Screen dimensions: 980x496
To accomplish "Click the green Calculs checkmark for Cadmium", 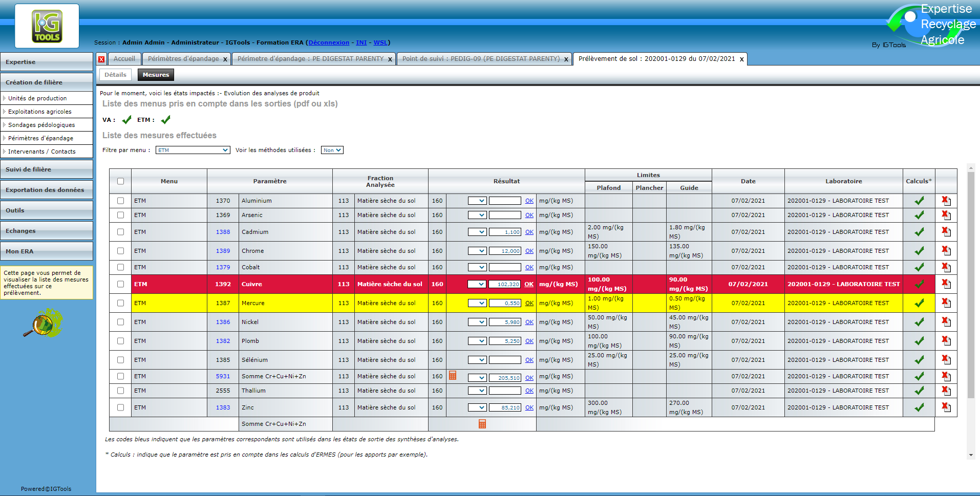I will coord(919,232).
